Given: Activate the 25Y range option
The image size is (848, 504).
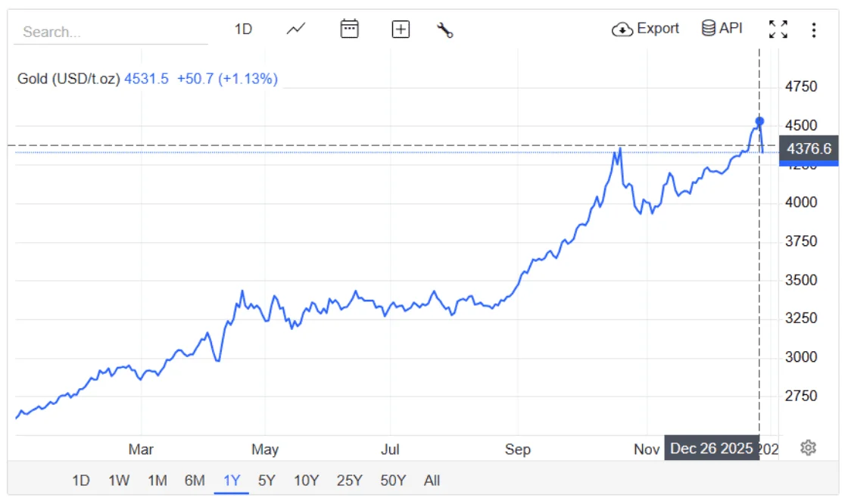Looking at the screenshot, I should (x=350, y=480).
